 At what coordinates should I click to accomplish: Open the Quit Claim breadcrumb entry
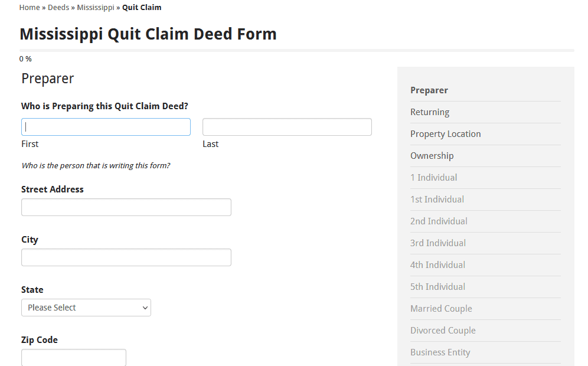coord(141,7)
